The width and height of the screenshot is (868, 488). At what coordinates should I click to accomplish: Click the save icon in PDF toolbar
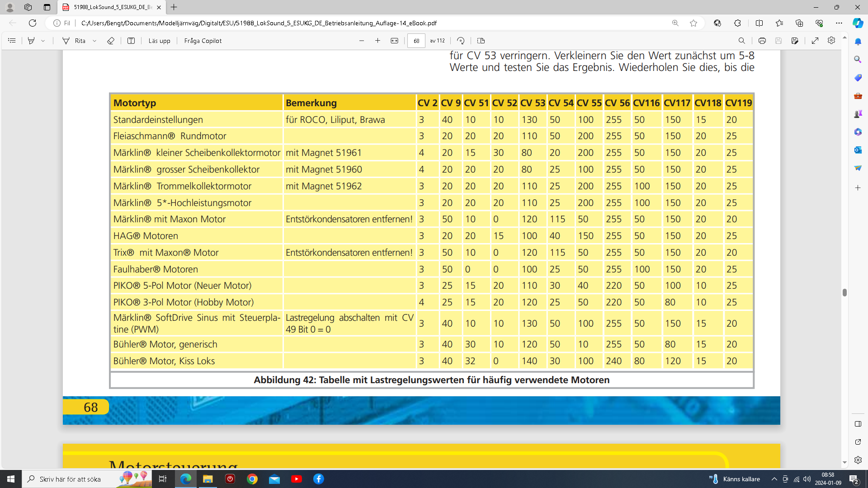pos(778,41)
